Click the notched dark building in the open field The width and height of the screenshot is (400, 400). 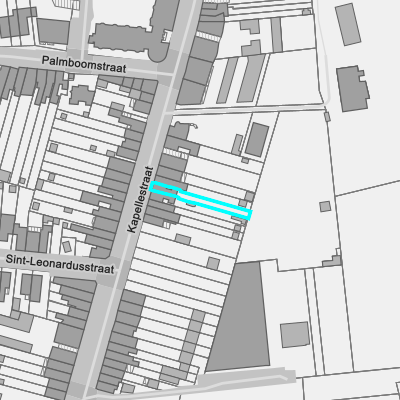click(x=353, y=88)
